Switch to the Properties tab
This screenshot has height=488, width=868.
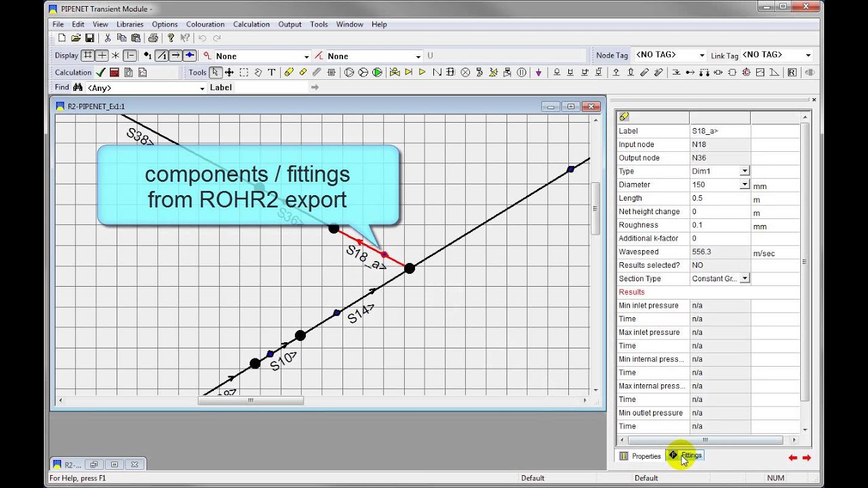[x=640, y=456]
